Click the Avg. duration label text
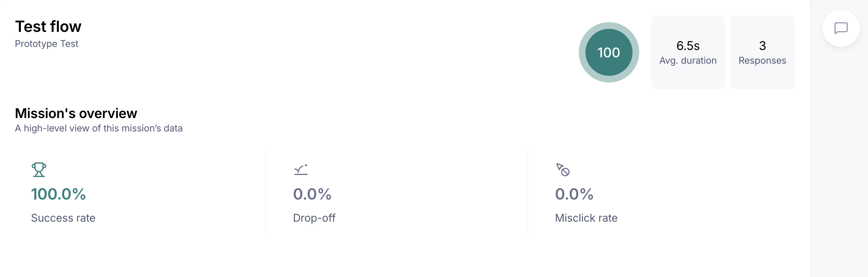Image resolution: width=868 pixels, height=277 pixels. point(688,61)
